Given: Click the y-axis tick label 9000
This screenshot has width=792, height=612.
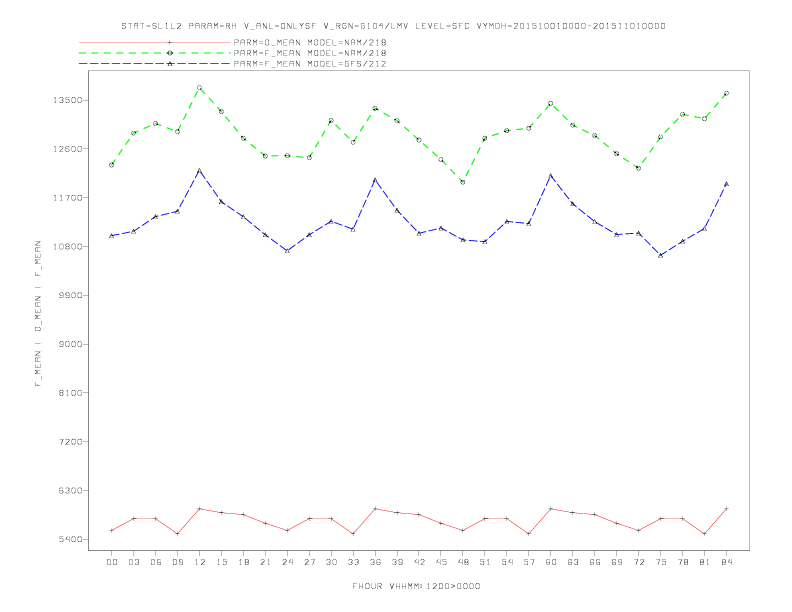Looking at the screenshot, I should point(71,344).
